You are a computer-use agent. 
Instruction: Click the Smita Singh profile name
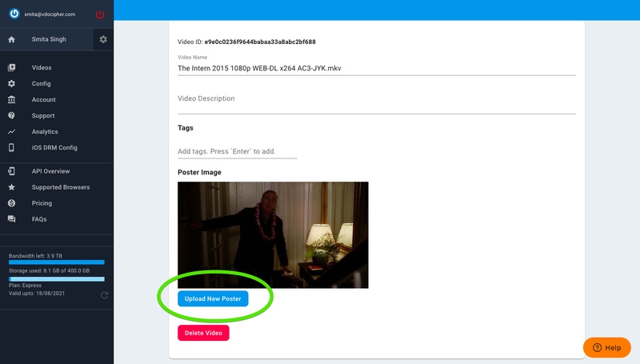click(49, 39)
